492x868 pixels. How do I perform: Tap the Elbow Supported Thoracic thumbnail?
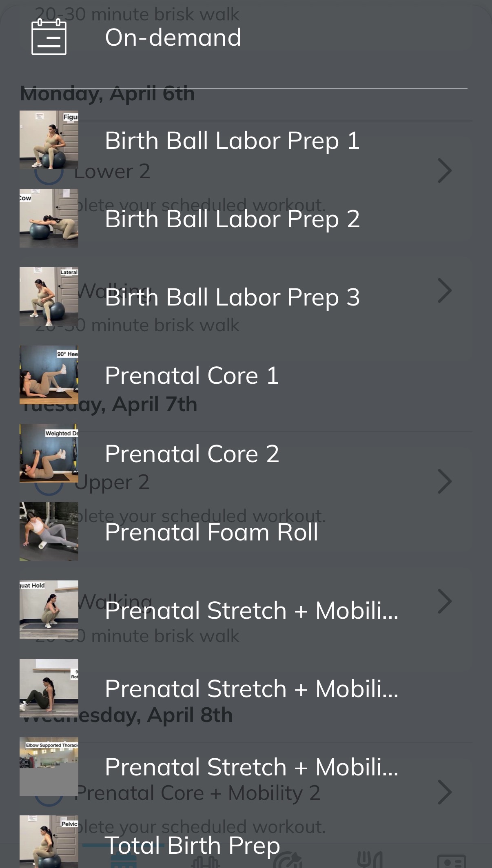pos(49,766)
